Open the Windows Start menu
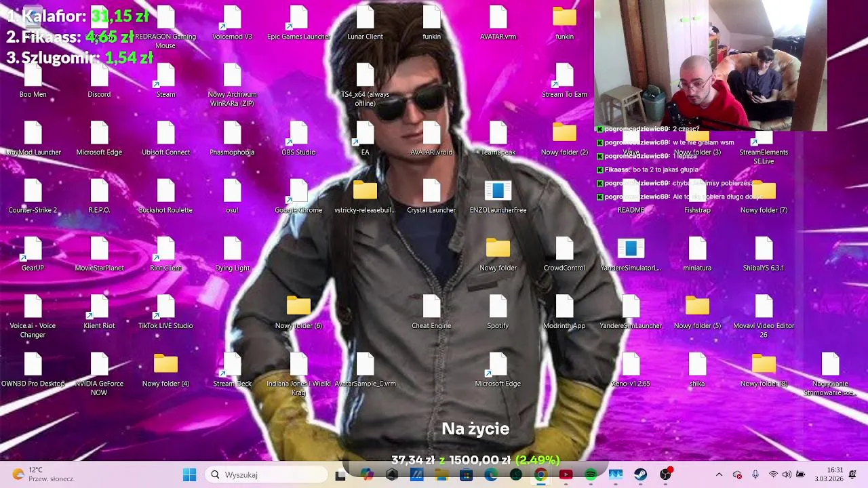Image resolution: width=868 pixels, height=488 pixels. 189,474
